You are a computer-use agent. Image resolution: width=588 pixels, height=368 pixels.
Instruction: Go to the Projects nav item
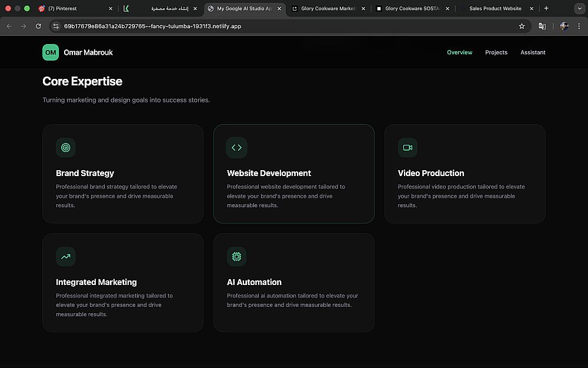point(496,52)
